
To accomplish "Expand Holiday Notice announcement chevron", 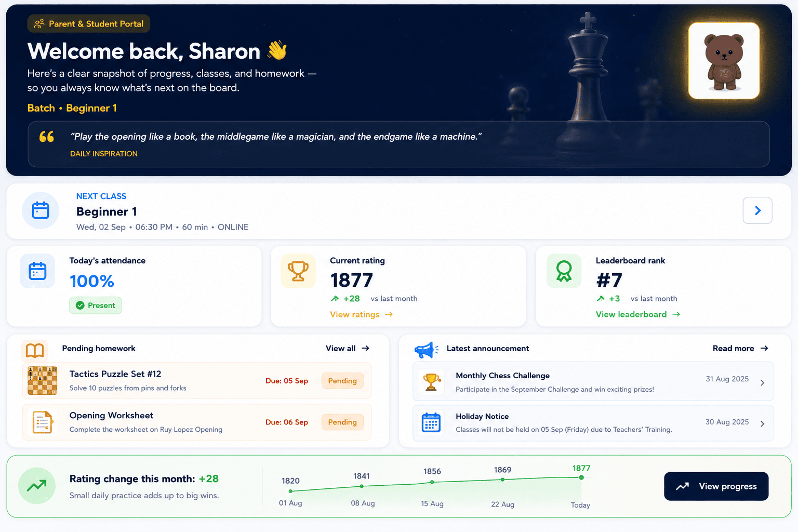I will [x=762, y=424].
